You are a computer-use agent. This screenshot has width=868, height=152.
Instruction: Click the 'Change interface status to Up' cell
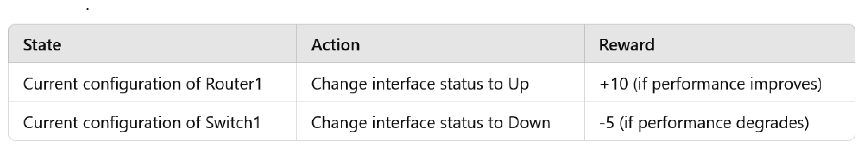click(419, 84)
